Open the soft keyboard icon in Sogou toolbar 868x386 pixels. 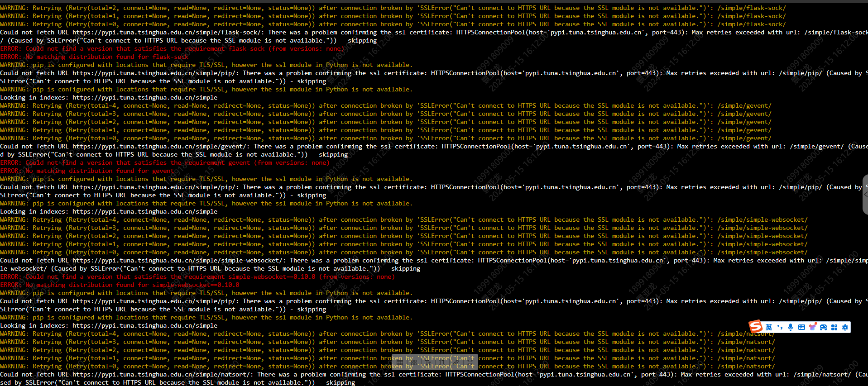[801, 327]
